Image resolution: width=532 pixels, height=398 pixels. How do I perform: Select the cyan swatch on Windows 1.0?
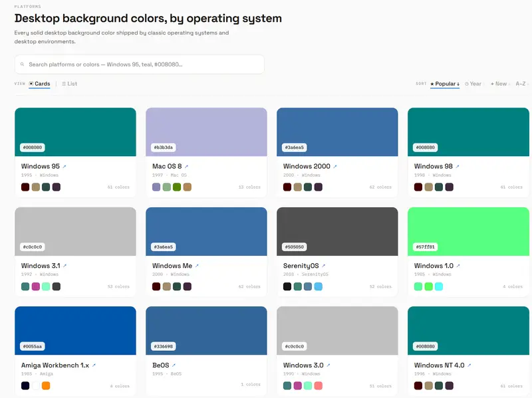coord(439,286)
